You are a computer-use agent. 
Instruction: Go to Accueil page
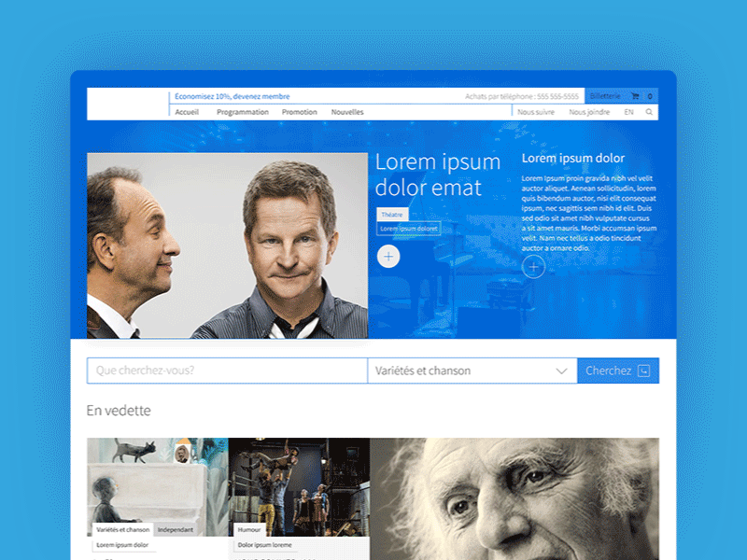pos(187,112)
